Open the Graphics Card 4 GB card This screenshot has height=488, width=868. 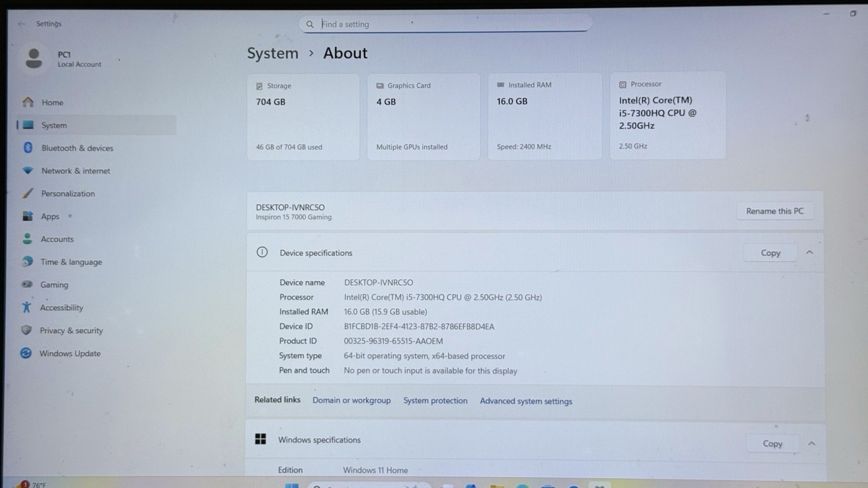[x=424, y=117]
